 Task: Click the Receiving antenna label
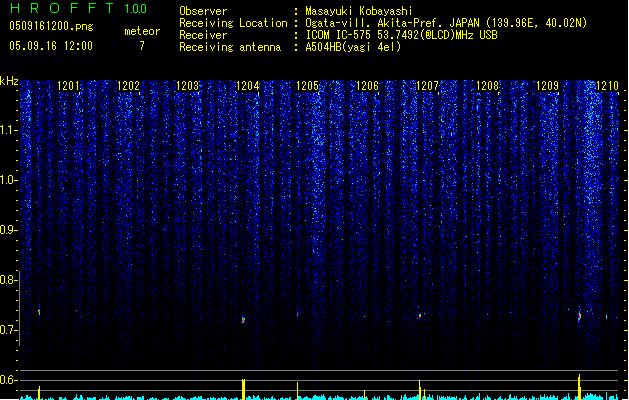(230, 47)
